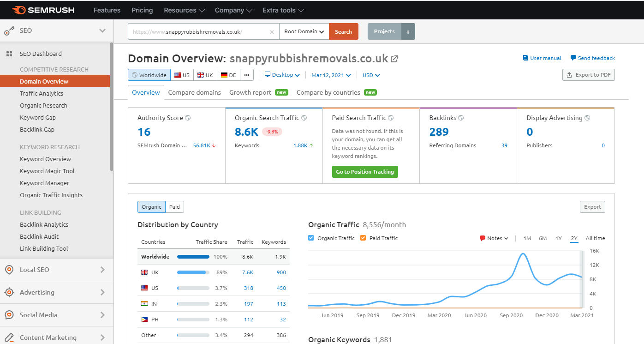Select the All time range

[x=595, y=238]
